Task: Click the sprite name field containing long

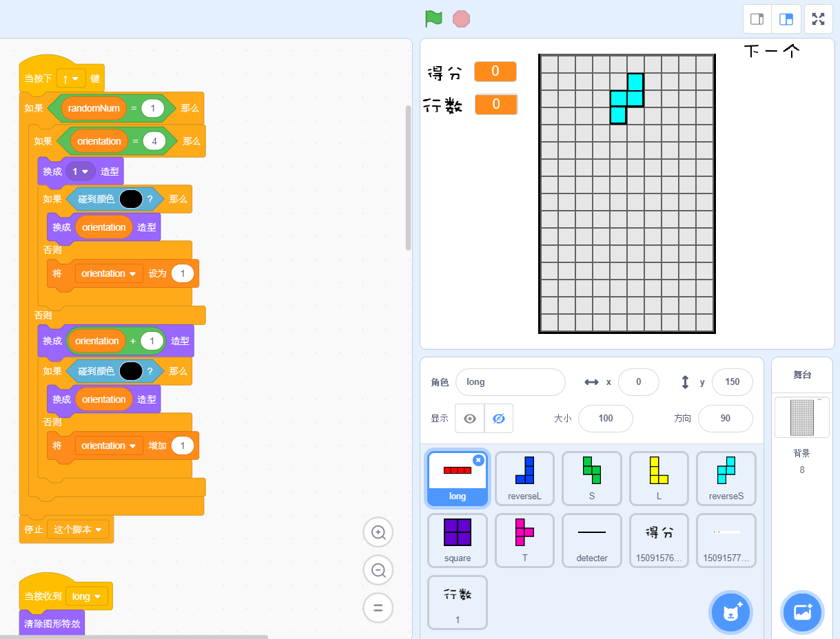Action: point(510,381)
